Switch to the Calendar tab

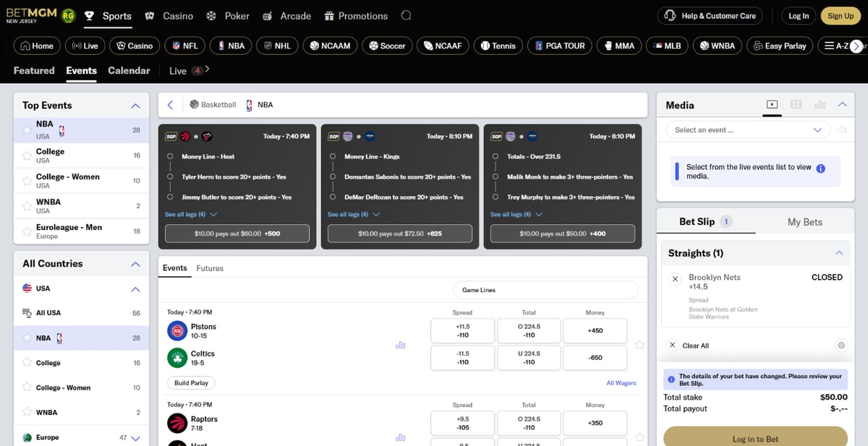129,70
